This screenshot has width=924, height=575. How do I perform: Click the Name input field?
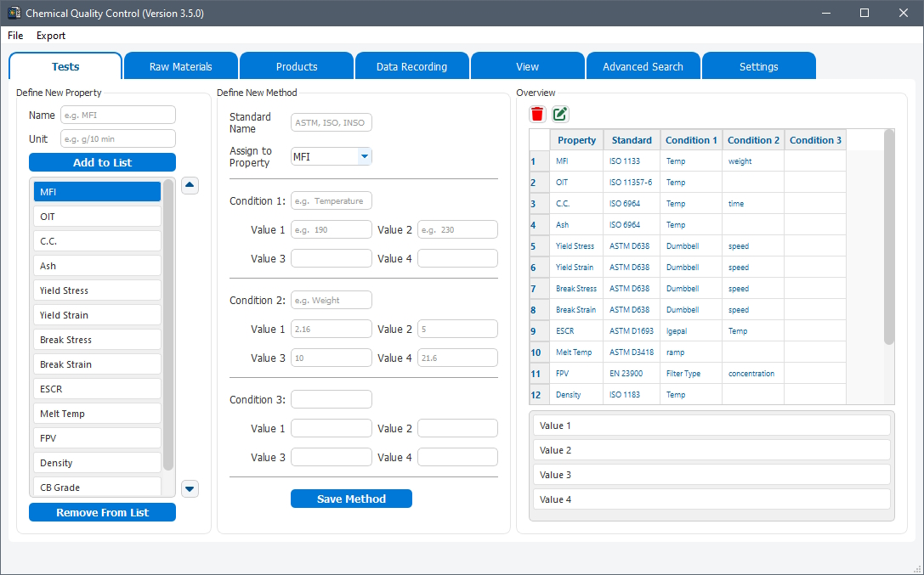pyautogui.click(x=117, y=114)
